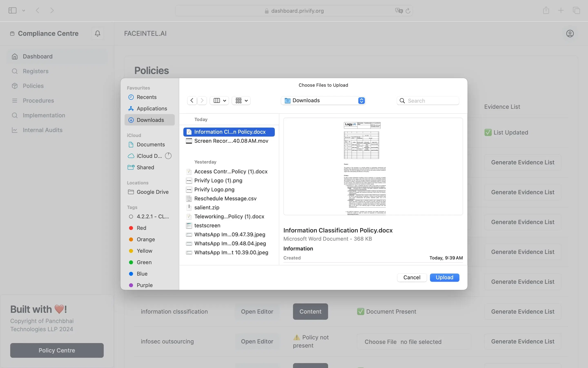Click the dashboard.privify.org address bar
The image size is (588, 368).
294,11
